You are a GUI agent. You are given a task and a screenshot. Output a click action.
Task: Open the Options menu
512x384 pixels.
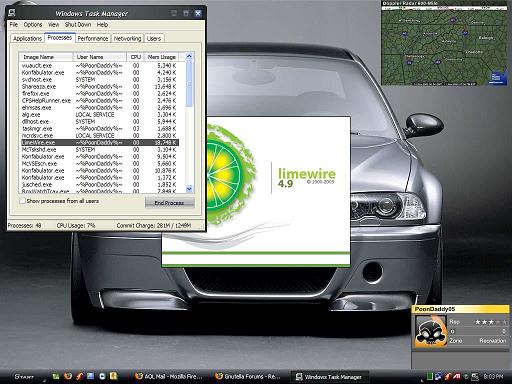(x=33, y=25)
